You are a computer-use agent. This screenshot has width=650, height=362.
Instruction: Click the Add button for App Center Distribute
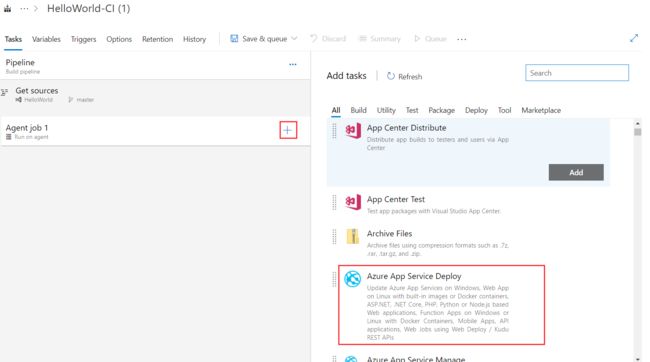[576, 172]
